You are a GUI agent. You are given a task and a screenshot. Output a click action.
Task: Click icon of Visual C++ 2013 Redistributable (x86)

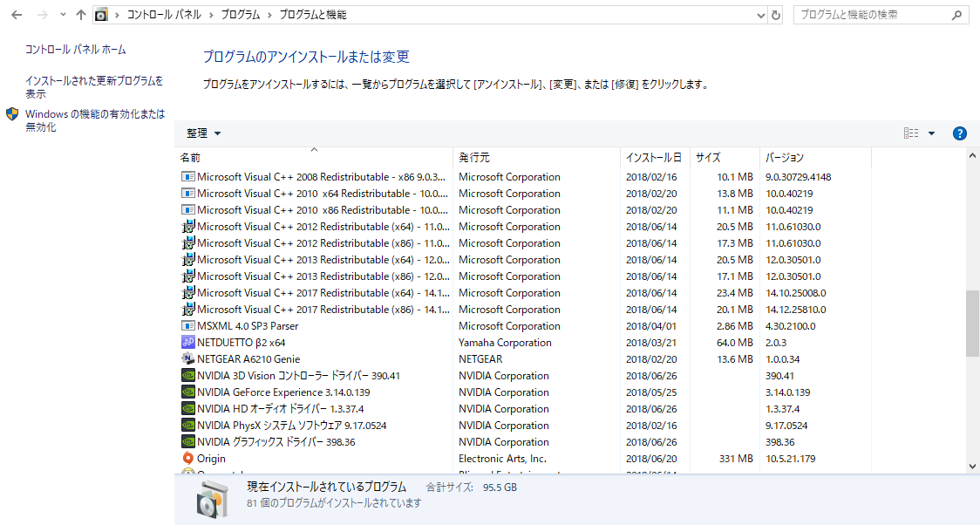click(x=187, y=276)
